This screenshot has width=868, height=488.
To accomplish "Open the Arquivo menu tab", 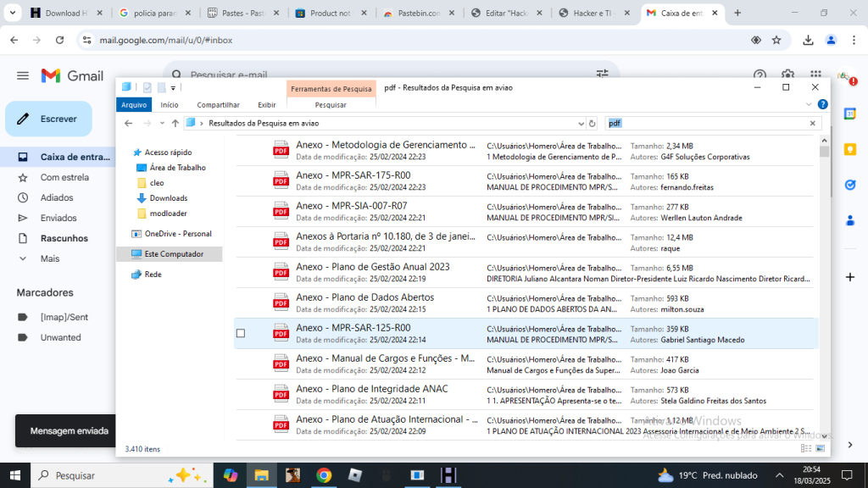I will pyautogui.click(x=134, y=105).
